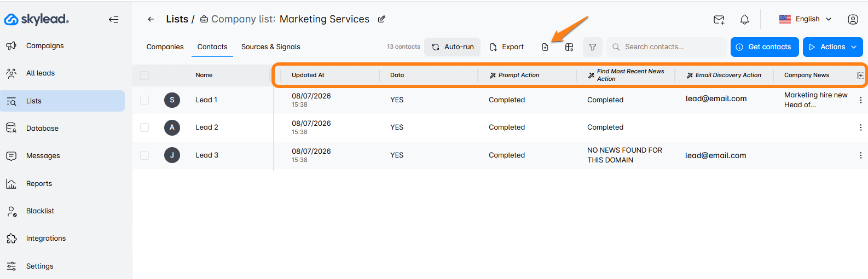Open the three-dot menu for Lead 3
This screenshot has height=279, width=868.
[x=860, y=155]
